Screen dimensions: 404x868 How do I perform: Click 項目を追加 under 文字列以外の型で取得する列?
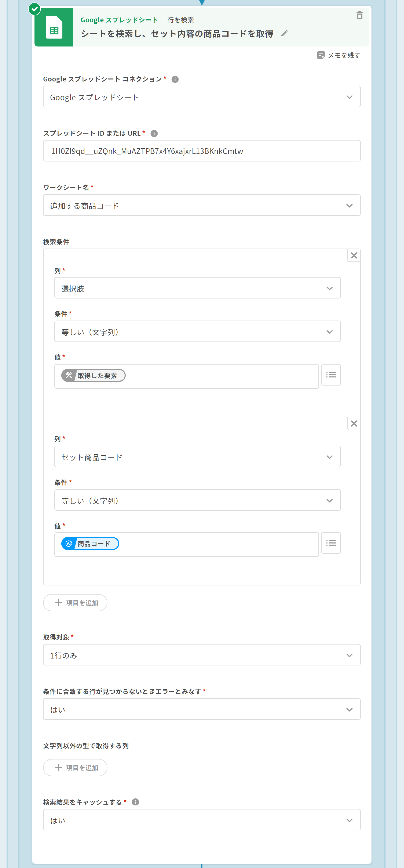[75, 768]
